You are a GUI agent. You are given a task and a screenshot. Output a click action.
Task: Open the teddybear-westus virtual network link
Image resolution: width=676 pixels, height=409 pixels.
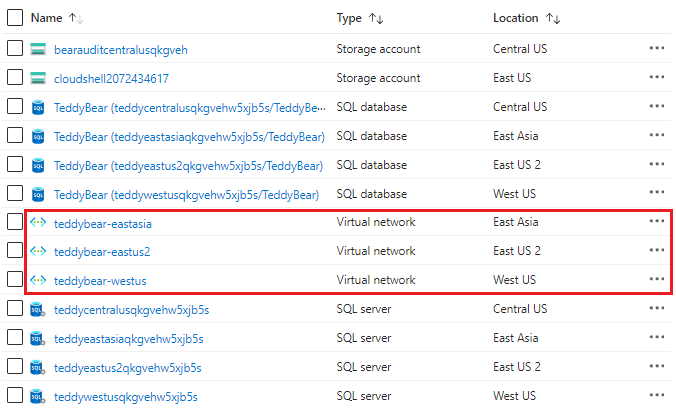coord(100,281)
